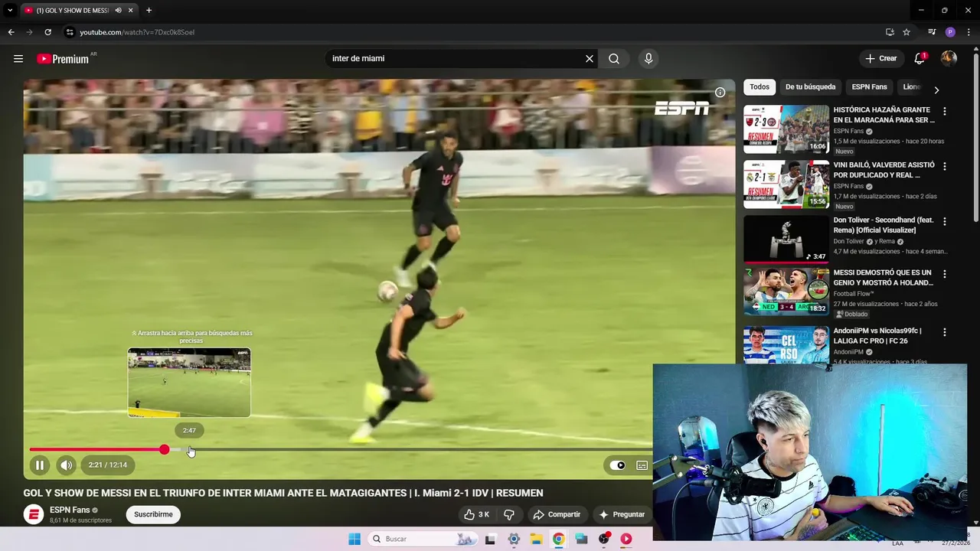Open Don Toliver Secondhand video thumbnail
Image resolution: width=980 pixels, height=551 pixels.
point(786,239)
